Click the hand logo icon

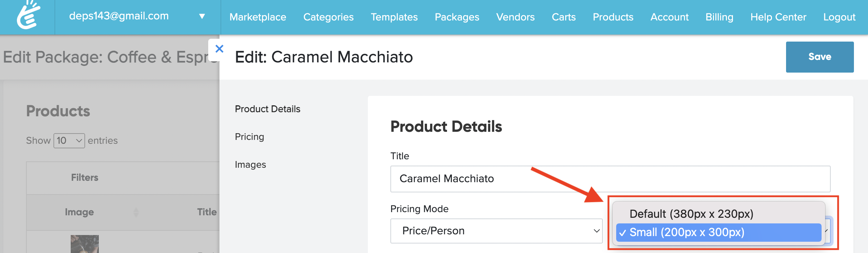coord(28,16)
